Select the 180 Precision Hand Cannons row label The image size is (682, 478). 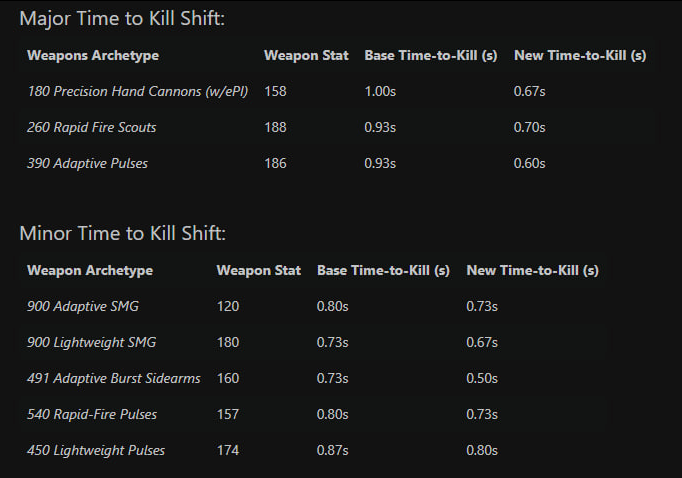[140, 91]
